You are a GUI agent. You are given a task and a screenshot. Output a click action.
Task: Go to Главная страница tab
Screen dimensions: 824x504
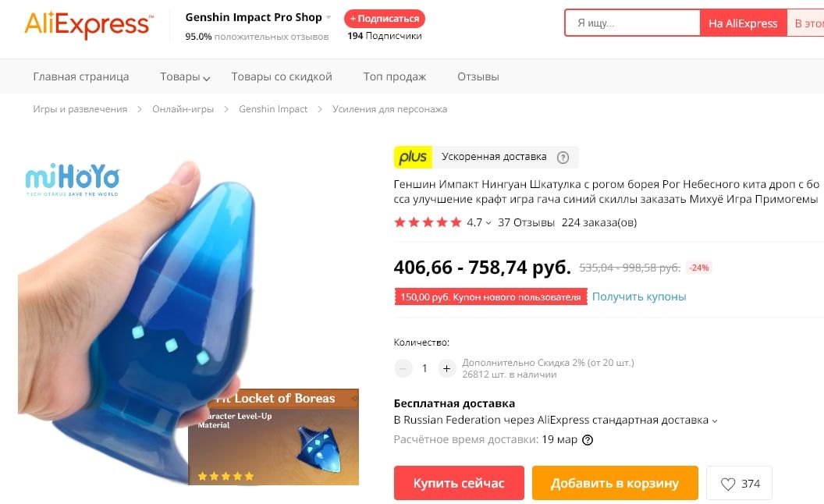(81, 76)
